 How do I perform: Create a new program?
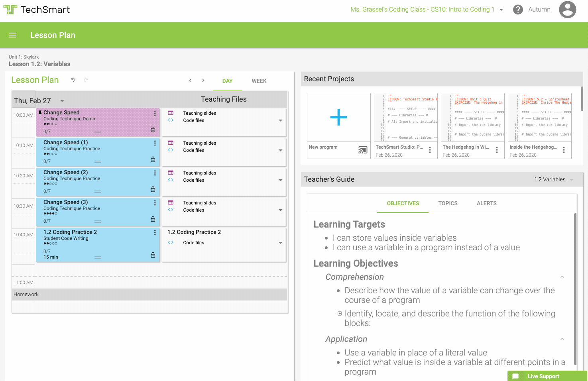click(339, 118)
